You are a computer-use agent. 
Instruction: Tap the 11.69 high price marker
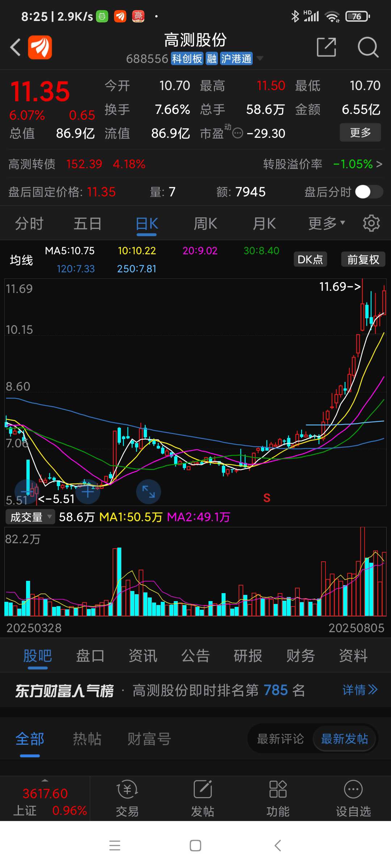(x=340, y=287)
